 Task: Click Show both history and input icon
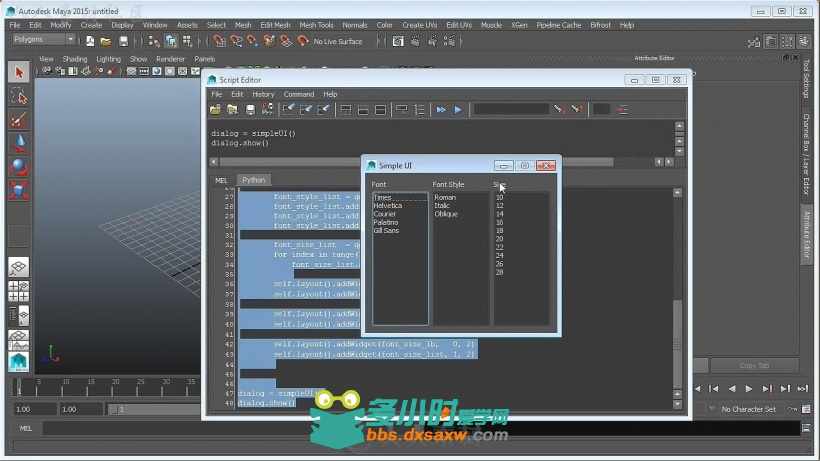tap(380, 109)
